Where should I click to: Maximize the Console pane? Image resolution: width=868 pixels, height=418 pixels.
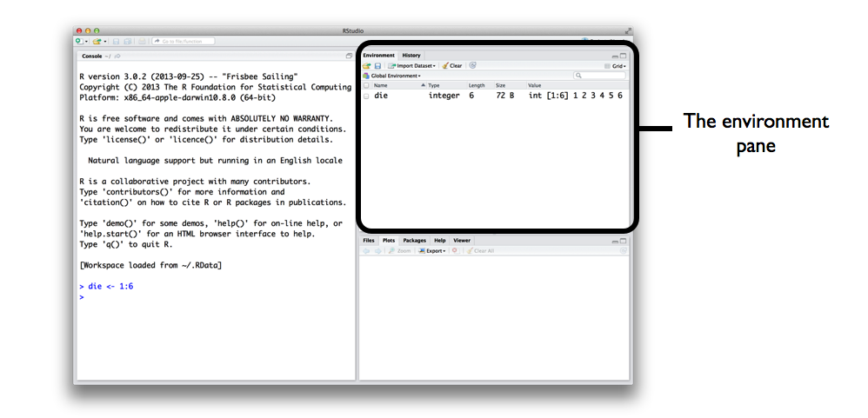coord(349,56)
